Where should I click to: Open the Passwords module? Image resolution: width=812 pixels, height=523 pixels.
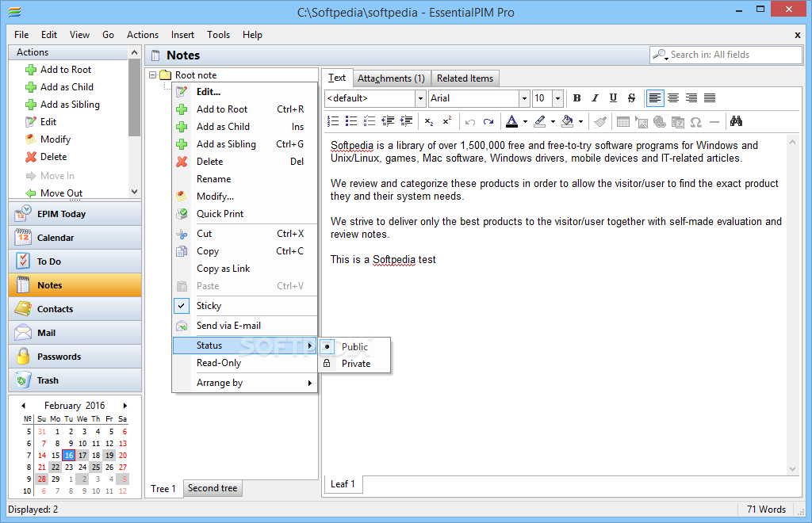pos(75,357)
